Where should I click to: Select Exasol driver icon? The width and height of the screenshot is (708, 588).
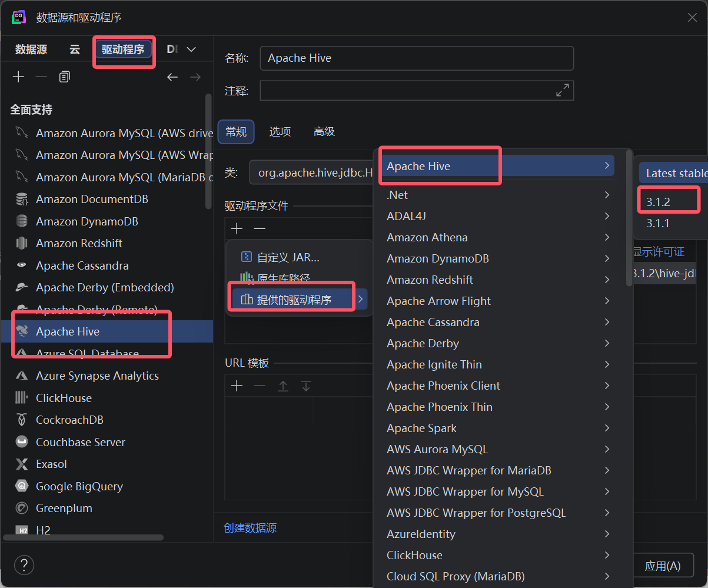(x=22, y=464)
